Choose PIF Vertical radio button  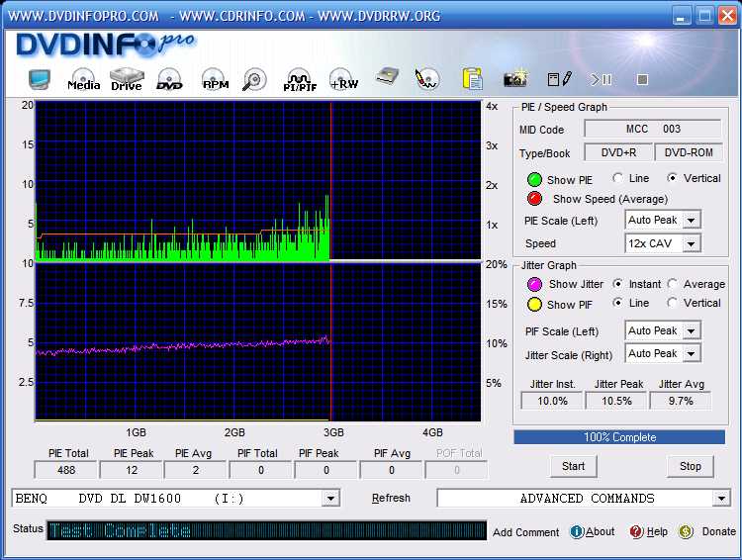673,303
